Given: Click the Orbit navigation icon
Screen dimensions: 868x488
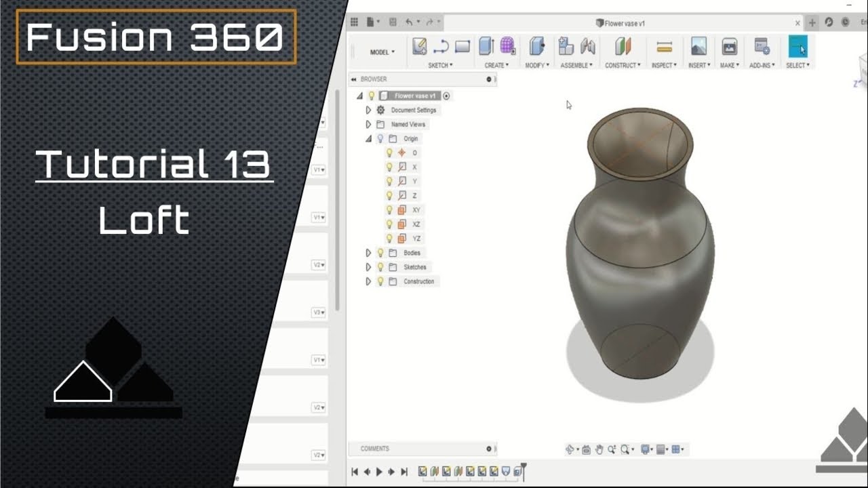Looking at the screenshot, I should click(570, 449).
